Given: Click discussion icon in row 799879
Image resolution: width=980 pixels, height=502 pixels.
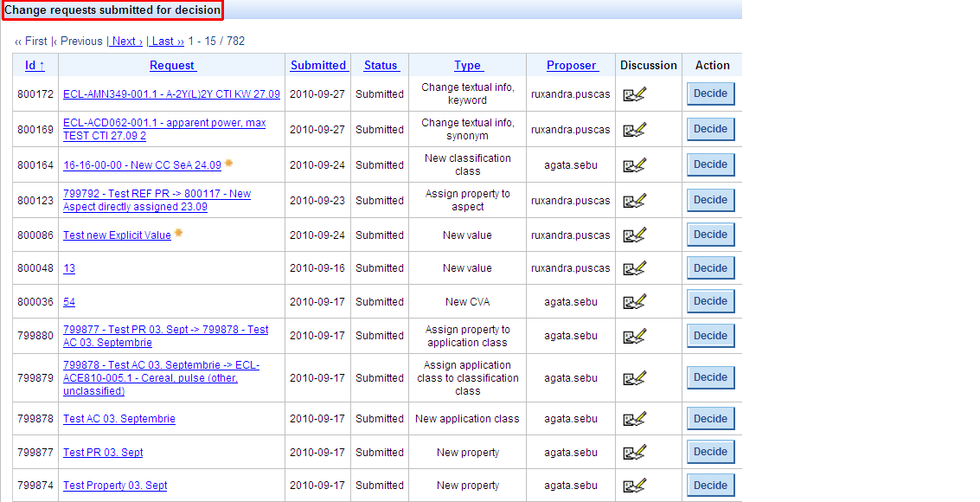Looking at the screenshot, I should pyautogui.click(x=635, y=378).
